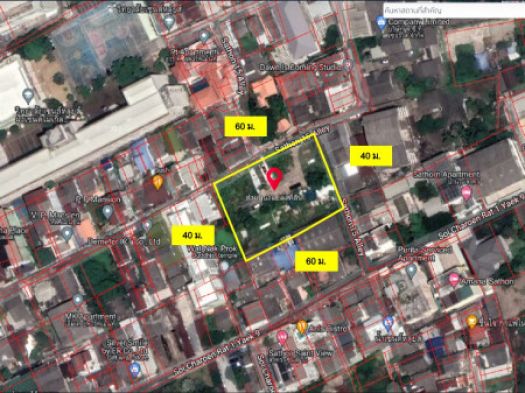Click the gray pin next to R-F Mansion
Screen dimensions: 525x393
tap(107, 212)
